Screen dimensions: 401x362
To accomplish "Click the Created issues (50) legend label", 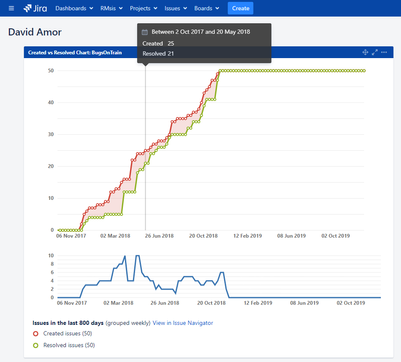I will click(68, 334).
